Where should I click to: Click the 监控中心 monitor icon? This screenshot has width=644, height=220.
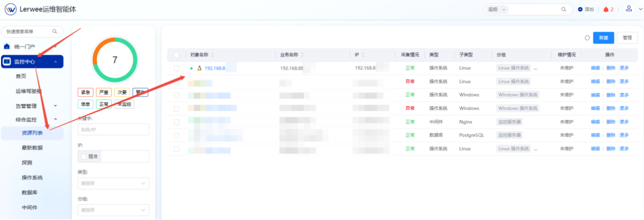(7, 62)
